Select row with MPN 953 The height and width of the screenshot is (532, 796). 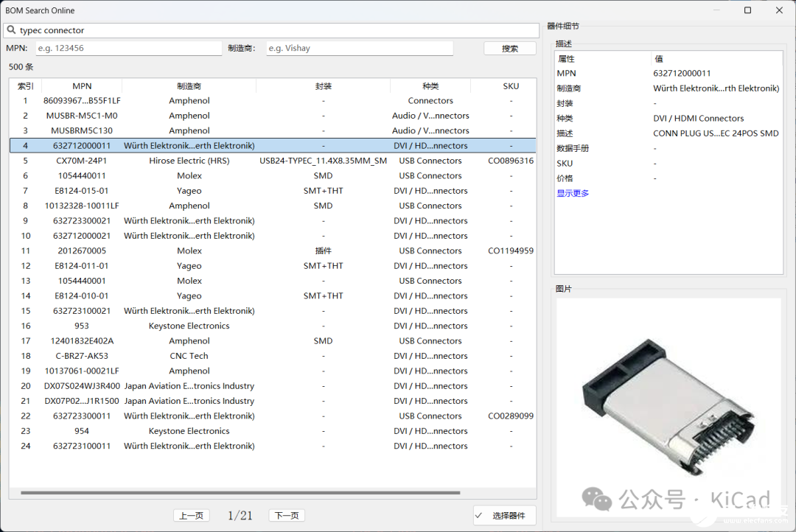(x=273, y=326)
